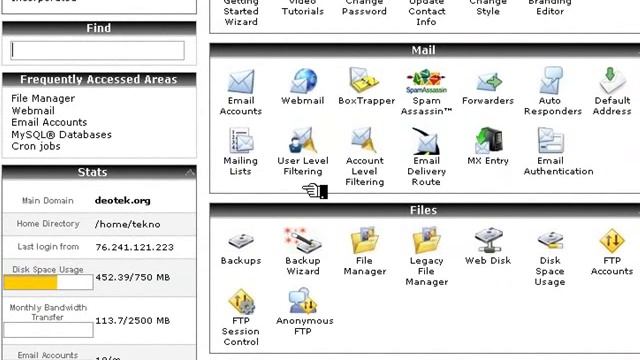Open File Manager folder icon in Files

(x=364, y=240)
